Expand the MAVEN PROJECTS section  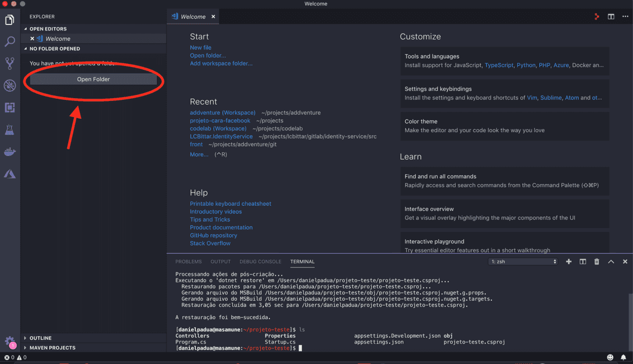pyautogui.click(x=49, y=347)
